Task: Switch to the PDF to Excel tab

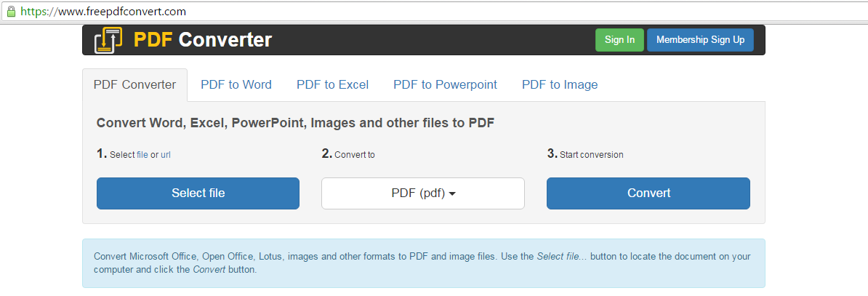Action: click(333, 85)
